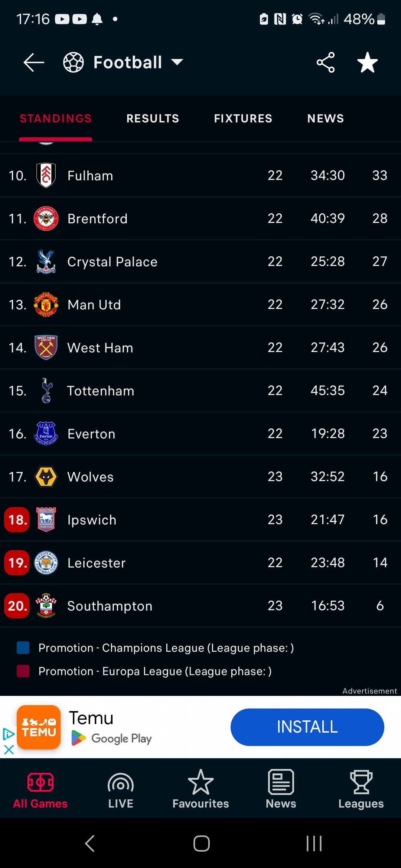Tap the Tottenham cockerel crest

(x=46, y=391)
